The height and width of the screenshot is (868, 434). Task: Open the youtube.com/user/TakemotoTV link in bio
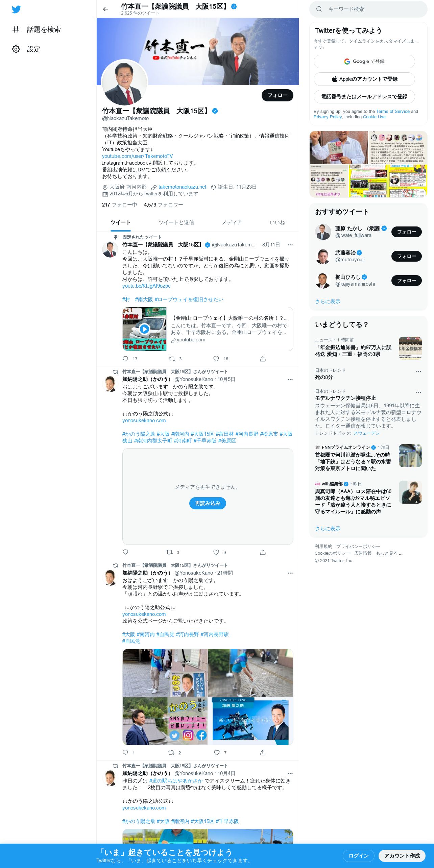(137, 156)
